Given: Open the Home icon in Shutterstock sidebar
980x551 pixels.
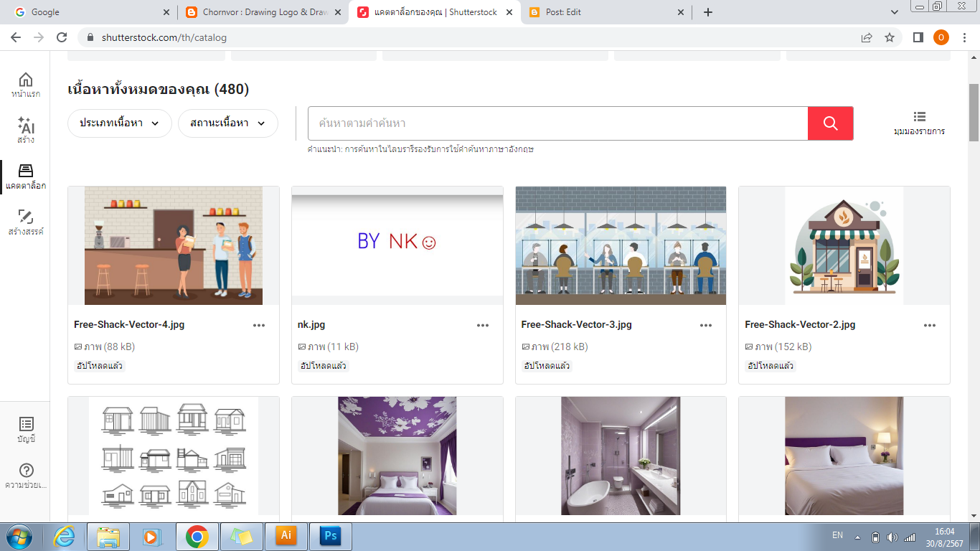Looking at the screenshot, I should [x=25, y=85].
